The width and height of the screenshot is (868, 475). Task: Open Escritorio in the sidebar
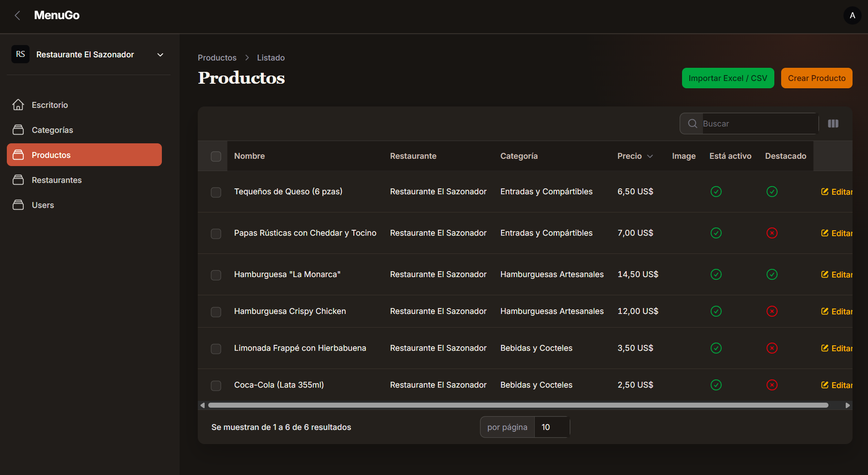coord(84,105)
